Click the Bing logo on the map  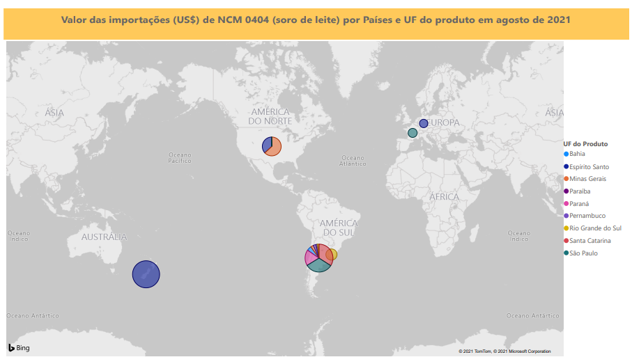point(19,348)
